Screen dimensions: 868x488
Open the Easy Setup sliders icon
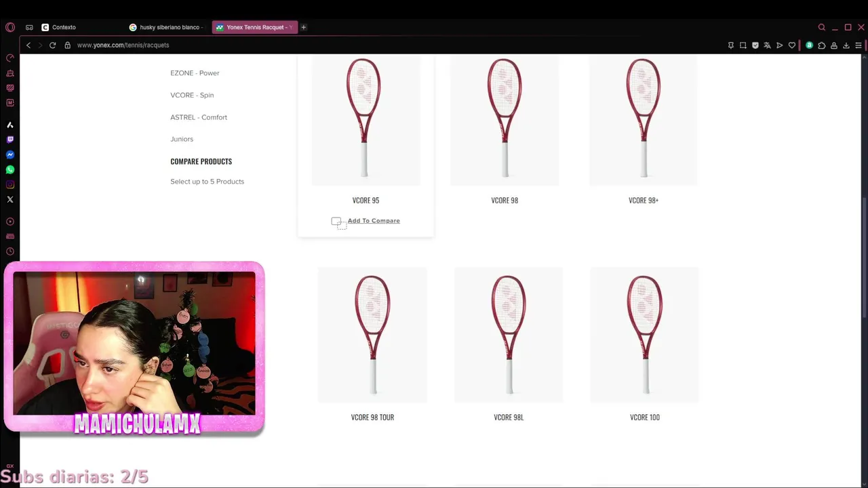[x=859, y=45]
